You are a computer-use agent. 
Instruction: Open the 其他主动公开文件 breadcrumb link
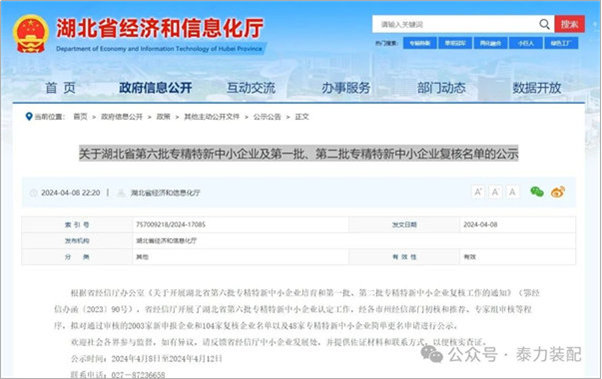click(212, 116)
